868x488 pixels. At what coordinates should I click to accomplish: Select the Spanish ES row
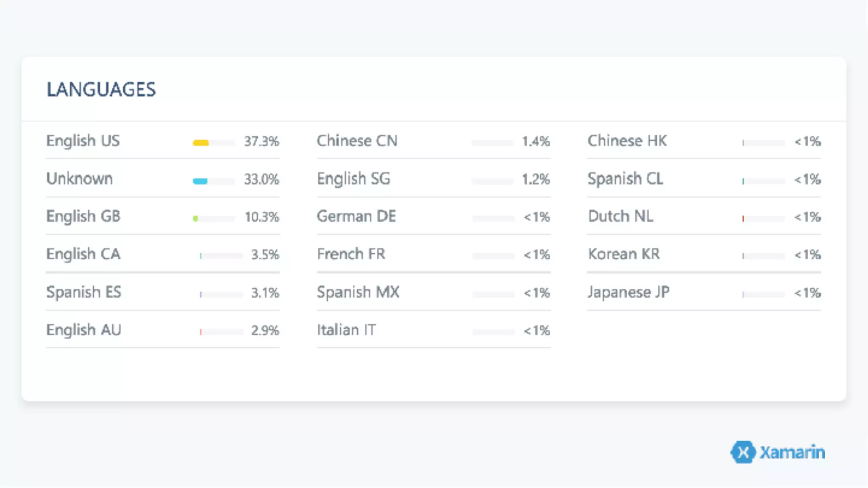[x=83, y=292]
